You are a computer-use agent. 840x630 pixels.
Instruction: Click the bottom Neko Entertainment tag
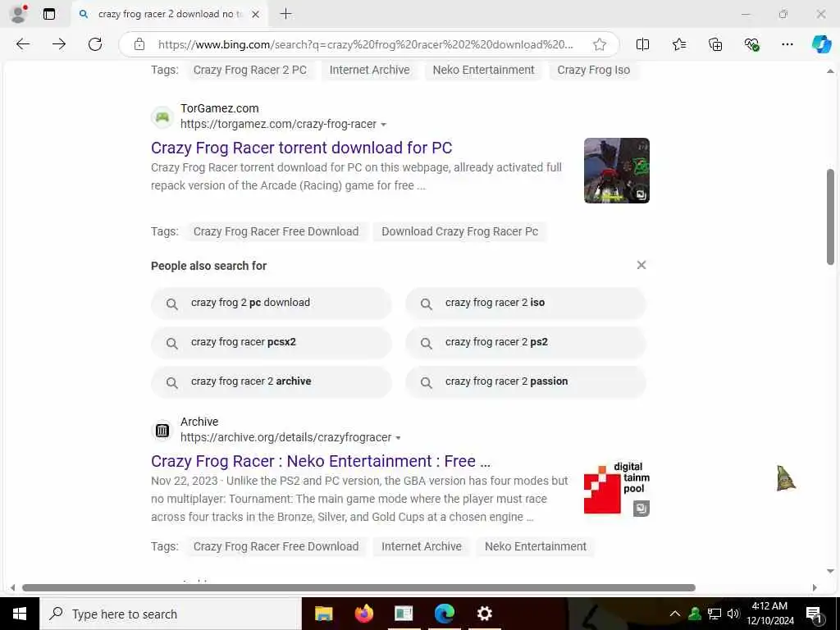536,547
